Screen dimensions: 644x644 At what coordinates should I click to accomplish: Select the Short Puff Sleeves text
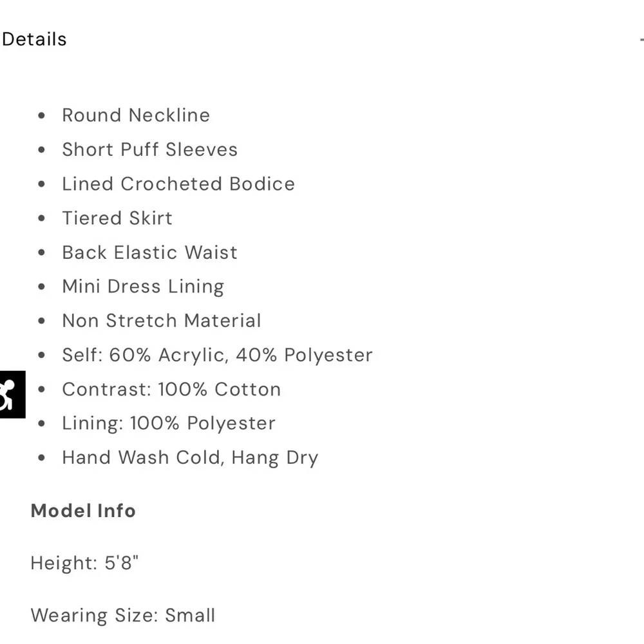149,149
